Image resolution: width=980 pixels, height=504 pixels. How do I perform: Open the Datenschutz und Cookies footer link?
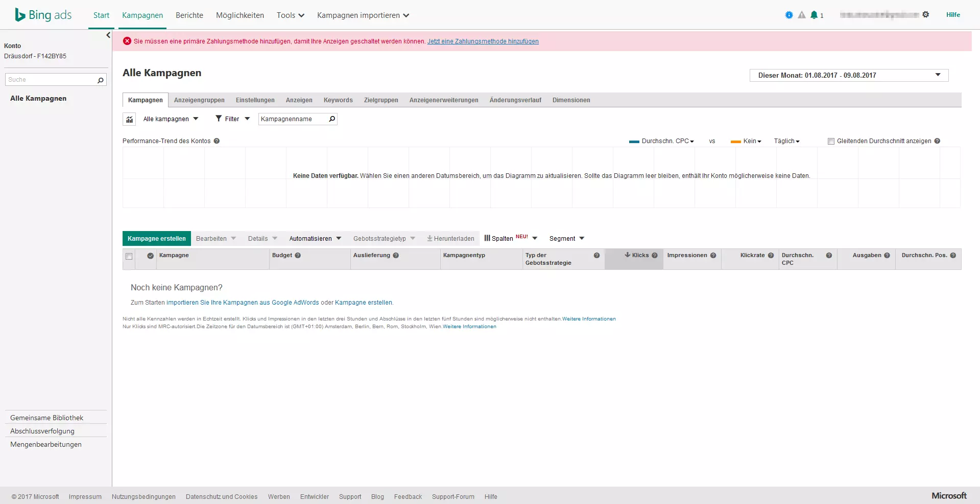pyautogui.click(x=222, y=497)
